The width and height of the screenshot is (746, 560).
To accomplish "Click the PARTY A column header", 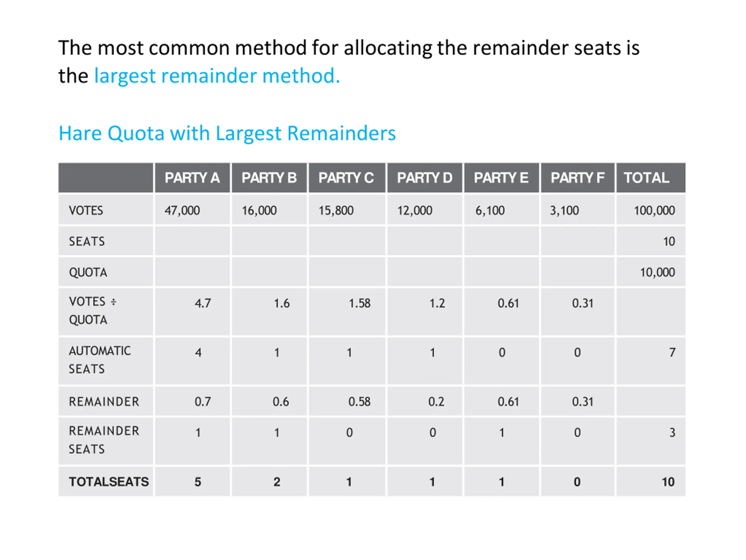I will 192,178.
